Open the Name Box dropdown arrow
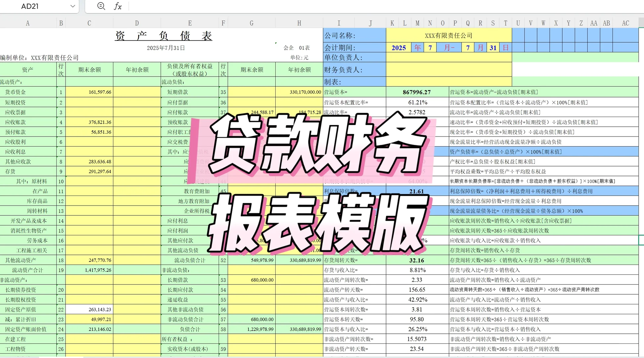644x358 pixels. [x=74, y=6]
